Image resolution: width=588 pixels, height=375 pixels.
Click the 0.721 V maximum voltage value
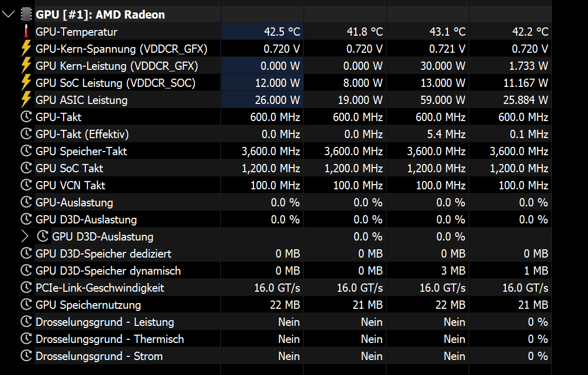click(x=447, y=49)
